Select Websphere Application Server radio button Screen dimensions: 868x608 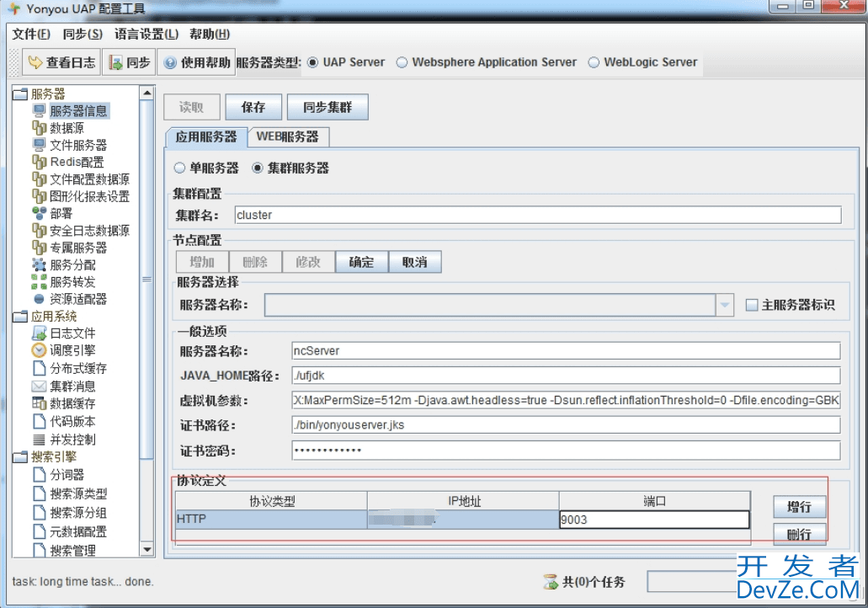(402, 62)
